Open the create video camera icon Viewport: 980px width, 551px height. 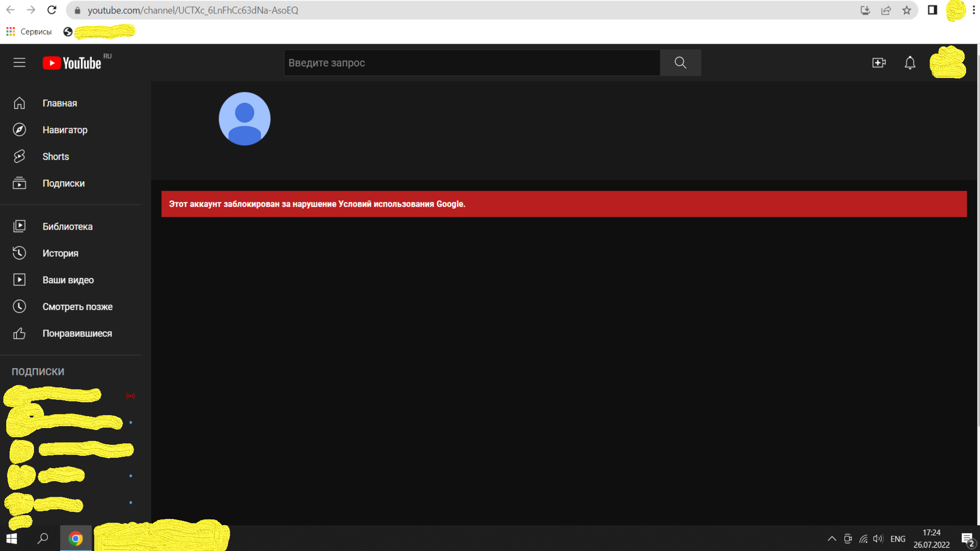[x=879, y=63]
